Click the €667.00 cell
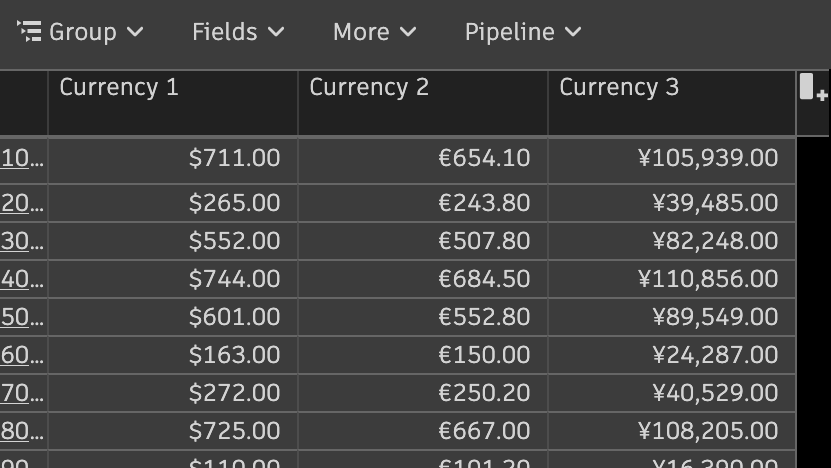The width and height of the screenshot is (831, 468). coord(484,431)
